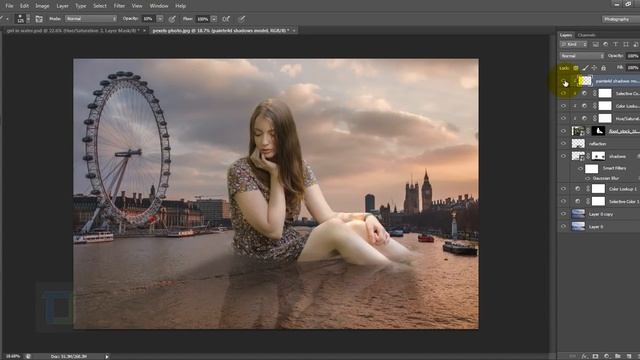
Task: Open the Layer menu
Action: coord(62,6)
